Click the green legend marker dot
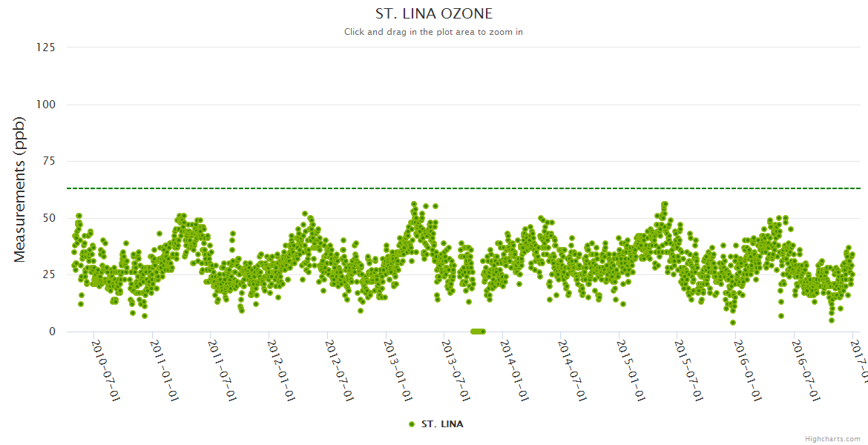The height and width of the screenshot is (445, 868). pyautogui.click(x=412, y=424)
